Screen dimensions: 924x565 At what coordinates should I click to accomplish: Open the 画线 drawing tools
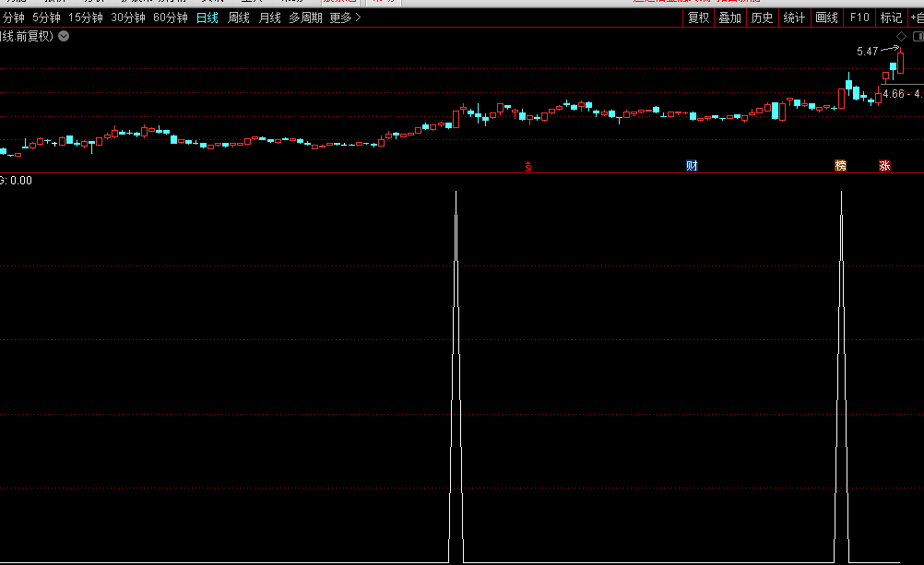(x=827, y=18)
